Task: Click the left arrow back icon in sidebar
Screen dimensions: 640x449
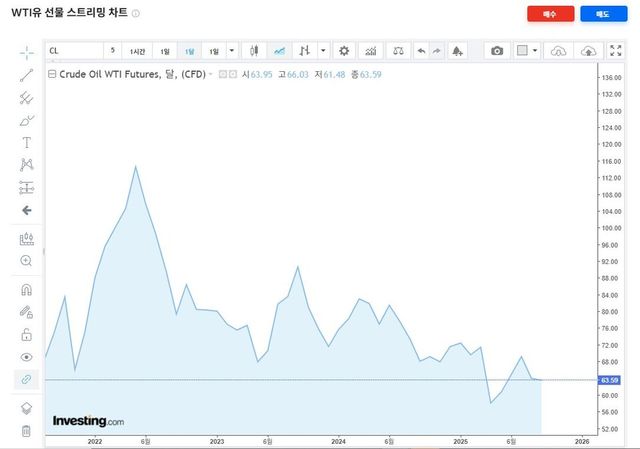Action: click(27, 210)
